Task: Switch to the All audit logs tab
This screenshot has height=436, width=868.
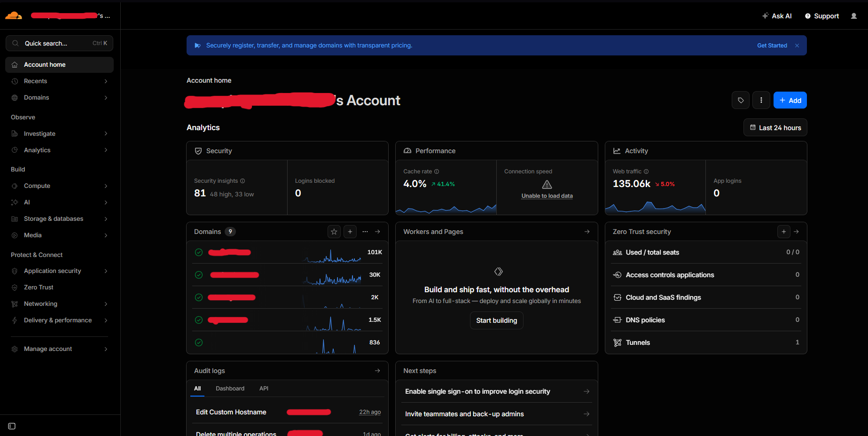Action: point(197,389)
